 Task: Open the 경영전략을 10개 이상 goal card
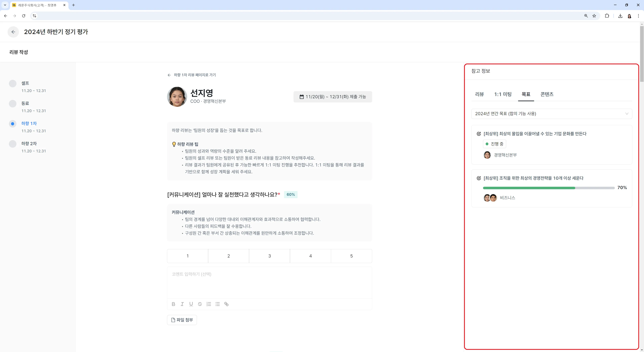[551, 188]
